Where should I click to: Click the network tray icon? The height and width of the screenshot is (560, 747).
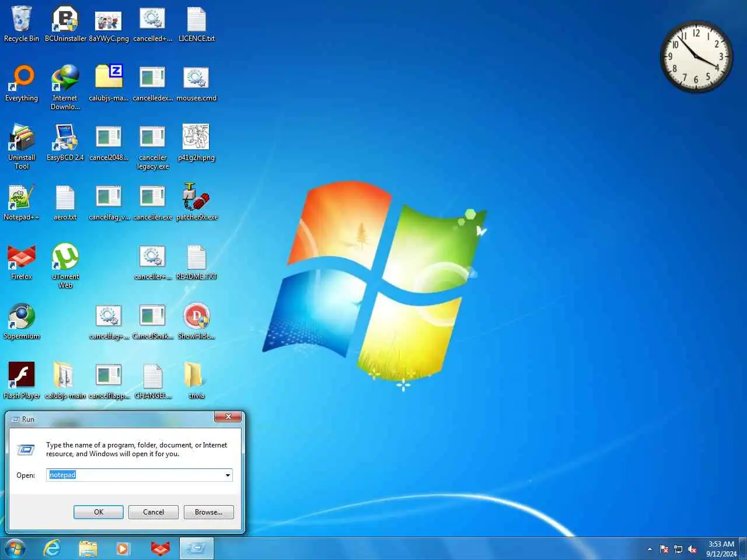coord(678,549)
